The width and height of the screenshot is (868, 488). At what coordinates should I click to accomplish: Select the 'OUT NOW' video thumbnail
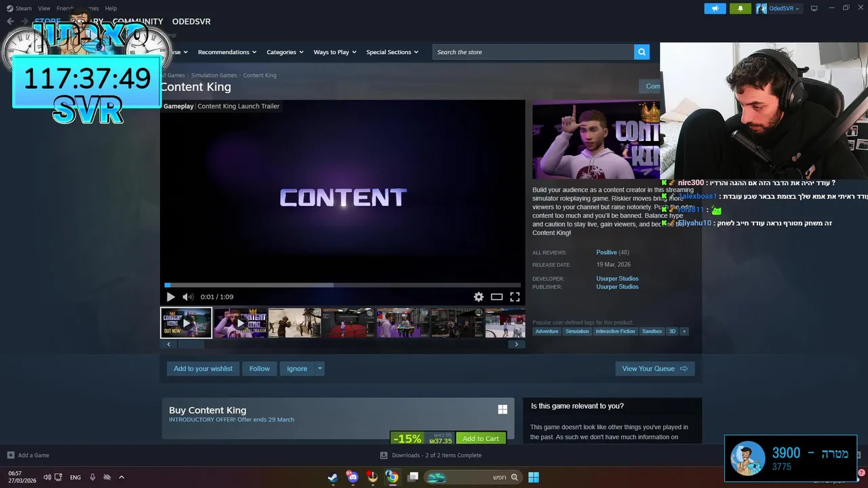(186, 323)
